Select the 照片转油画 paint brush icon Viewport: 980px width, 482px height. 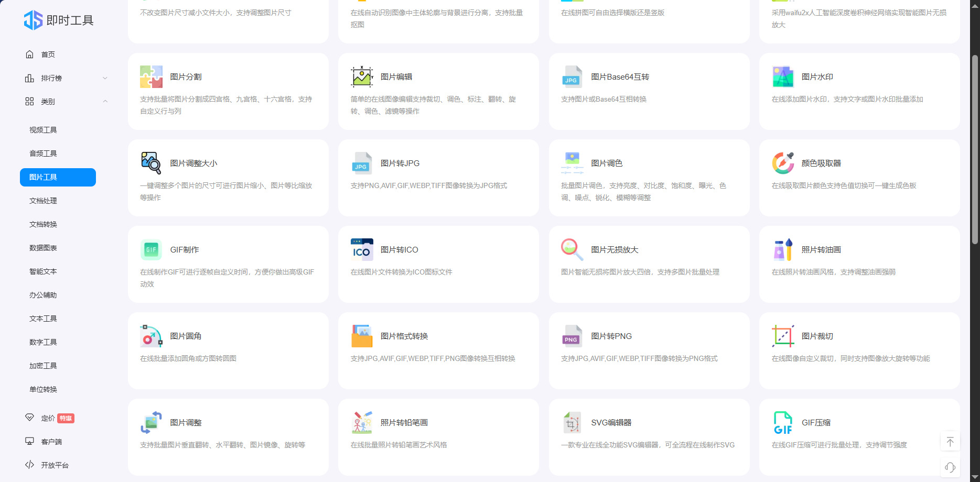click(x=783, y=250)
